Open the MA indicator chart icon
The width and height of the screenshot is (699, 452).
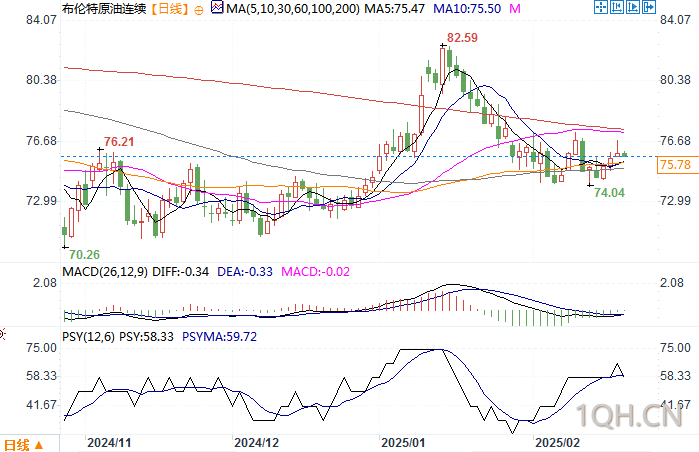pos(217,8)
